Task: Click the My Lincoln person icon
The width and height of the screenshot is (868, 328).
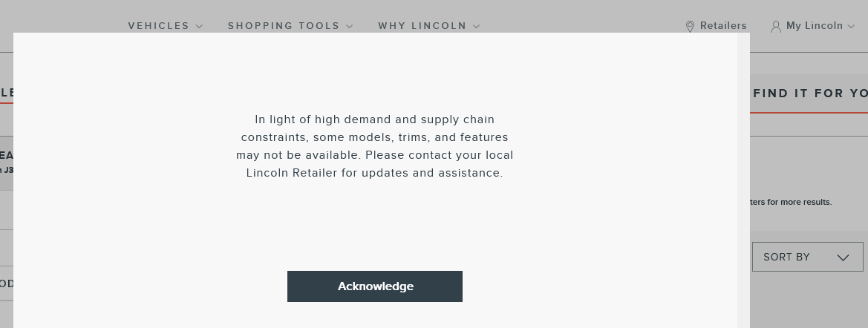Action: [776, 27]
